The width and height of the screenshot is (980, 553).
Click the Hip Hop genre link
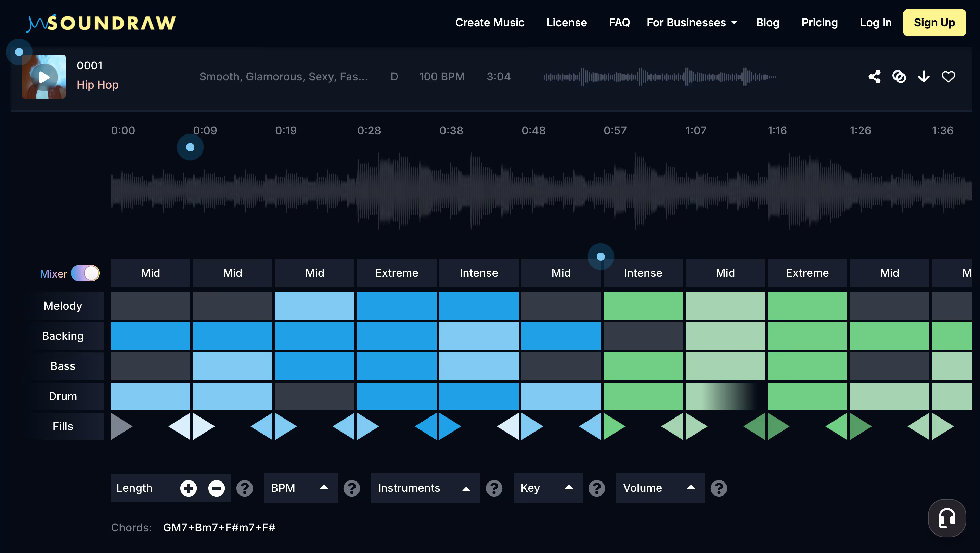click(x=98, y=85)
